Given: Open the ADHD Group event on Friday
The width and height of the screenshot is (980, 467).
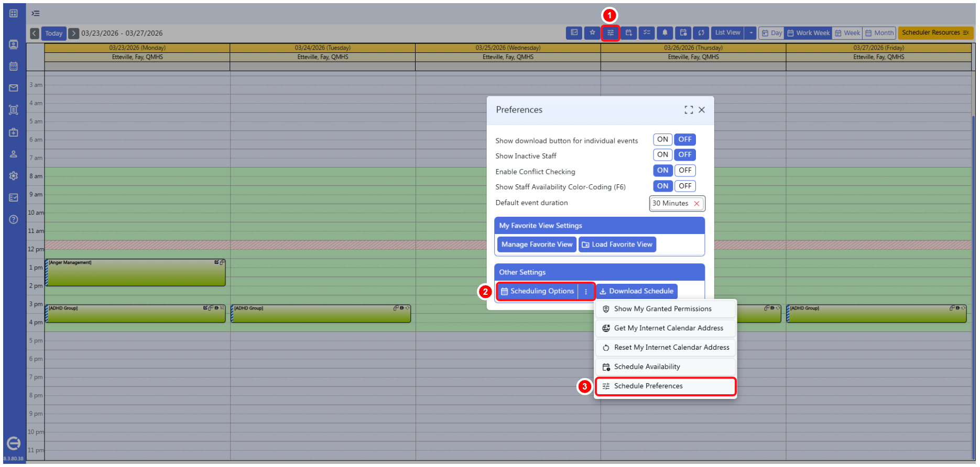Looking at the screenshot, I should click(x=877, y=314).
